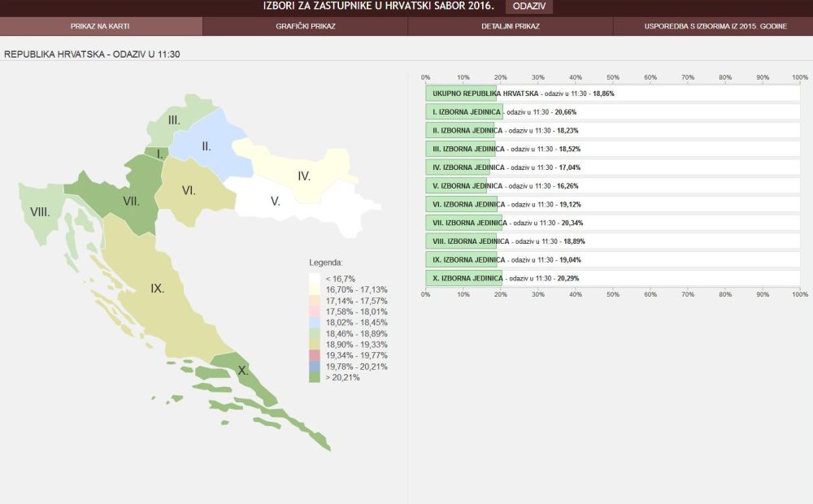Select Usporedba s izborima iz 2015. godine tab
The image size is (813, 504).
714,26
